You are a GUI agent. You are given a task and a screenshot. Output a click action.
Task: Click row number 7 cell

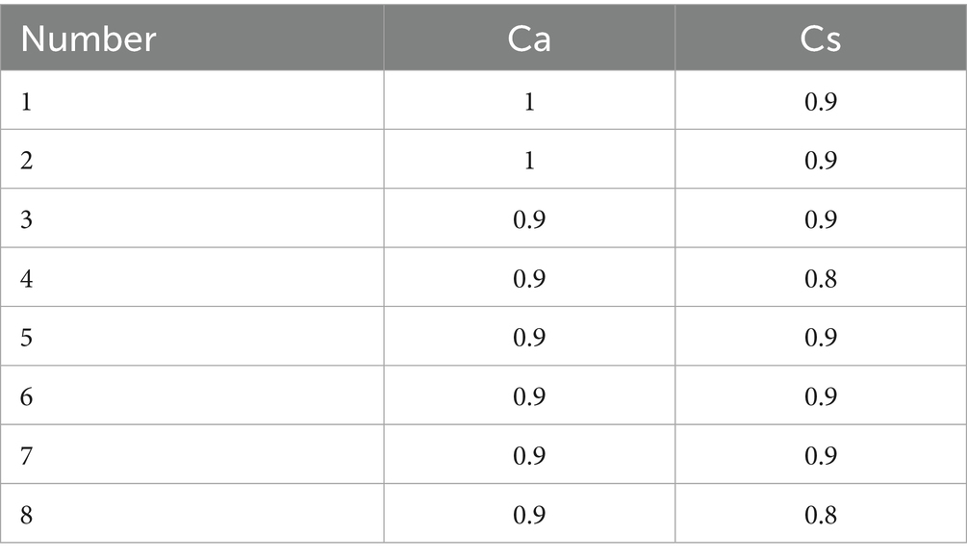point(26,456)
